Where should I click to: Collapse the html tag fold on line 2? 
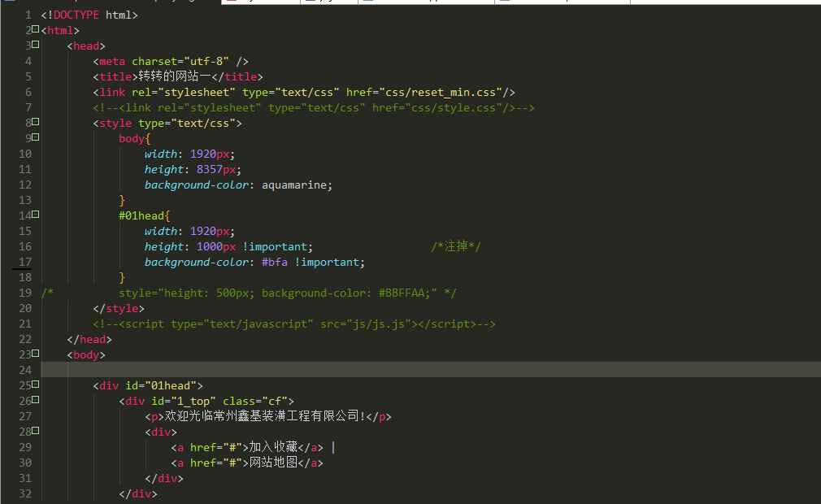[35, 29]
